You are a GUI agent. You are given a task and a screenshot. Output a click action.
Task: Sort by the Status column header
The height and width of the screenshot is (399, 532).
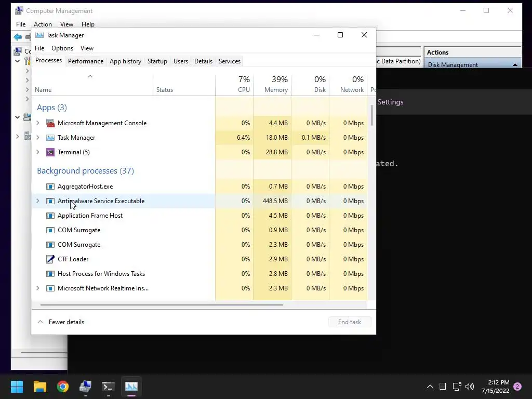tap(184, 85)
